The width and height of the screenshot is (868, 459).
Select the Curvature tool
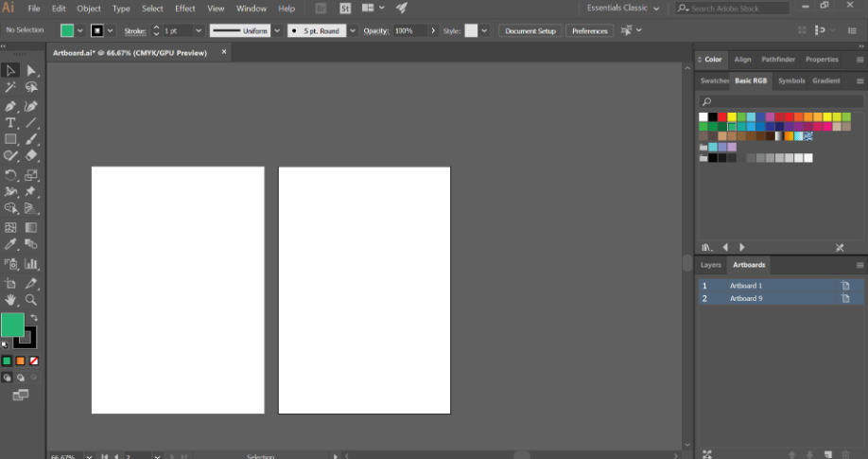click(31, 106)
